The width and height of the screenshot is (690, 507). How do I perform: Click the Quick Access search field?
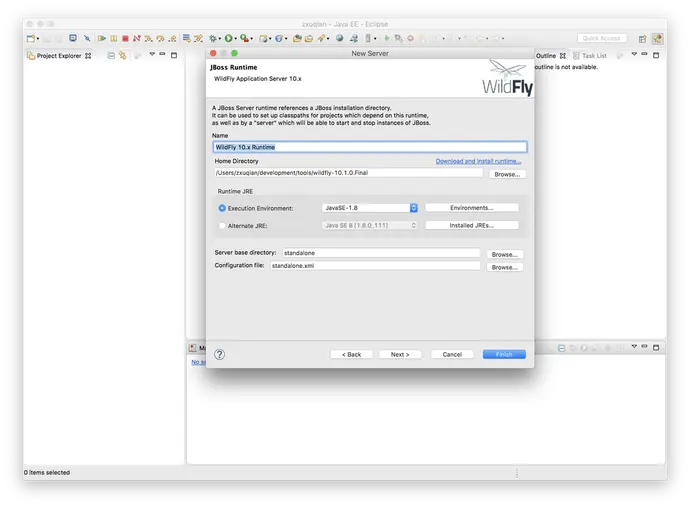[x=601, y=38]
